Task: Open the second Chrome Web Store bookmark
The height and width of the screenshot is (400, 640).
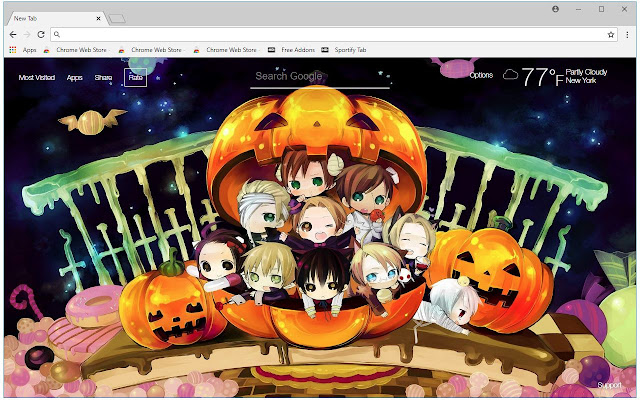Action: (150, 50)
